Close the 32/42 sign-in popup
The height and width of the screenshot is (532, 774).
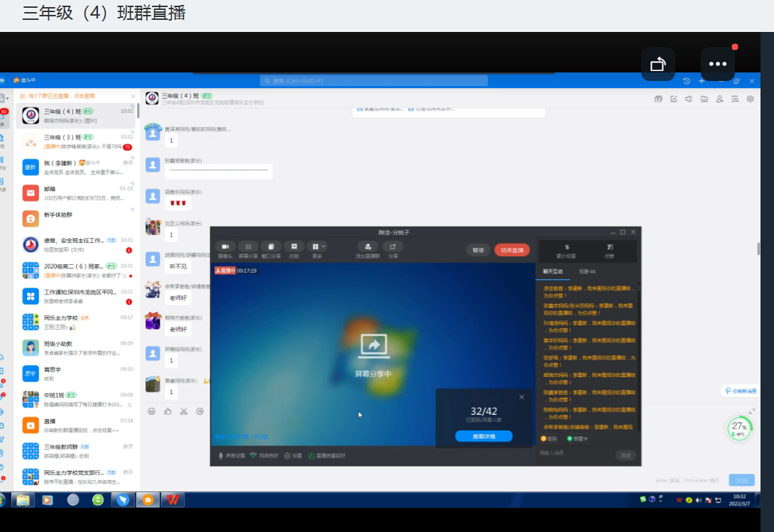coord(522,397)
